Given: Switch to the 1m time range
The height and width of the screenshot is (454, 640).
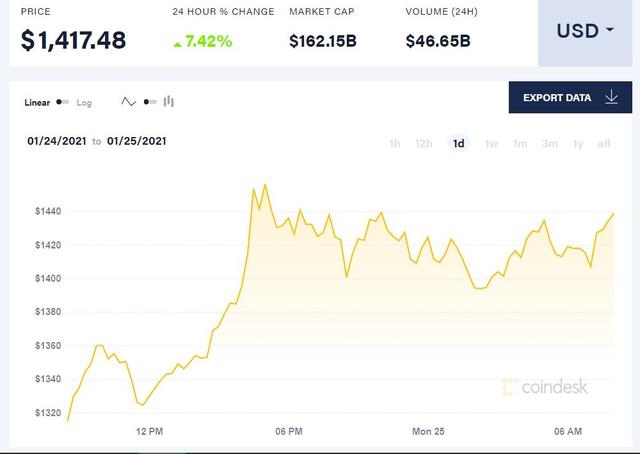Looking at the screenshot, I should (x=520, y=143).
